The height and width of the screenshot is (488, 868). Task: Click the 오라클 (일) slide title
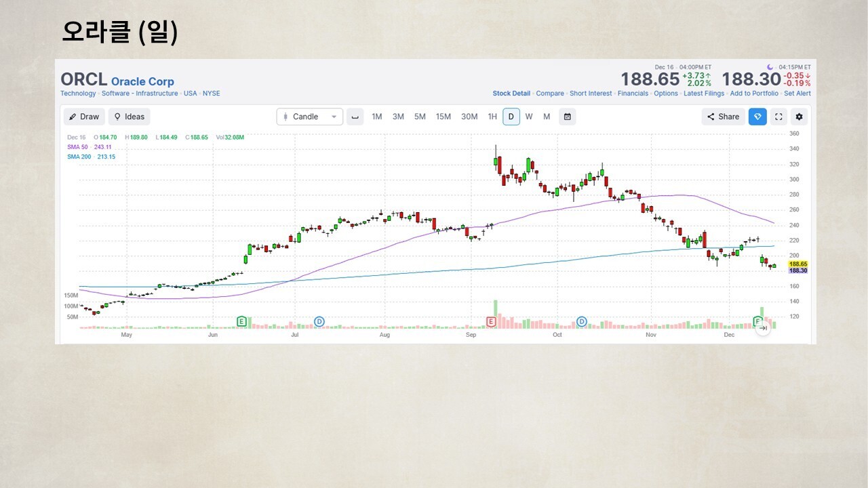120,33
